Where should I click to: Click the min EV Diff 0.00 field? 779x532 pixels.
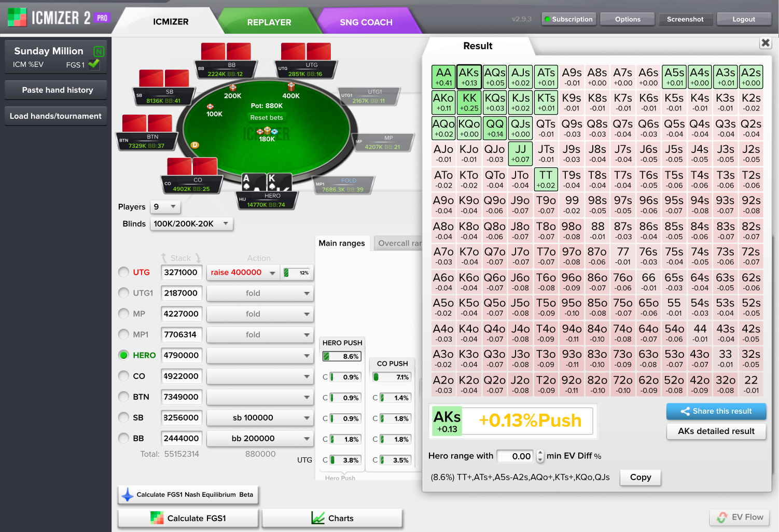click(515, 456)
